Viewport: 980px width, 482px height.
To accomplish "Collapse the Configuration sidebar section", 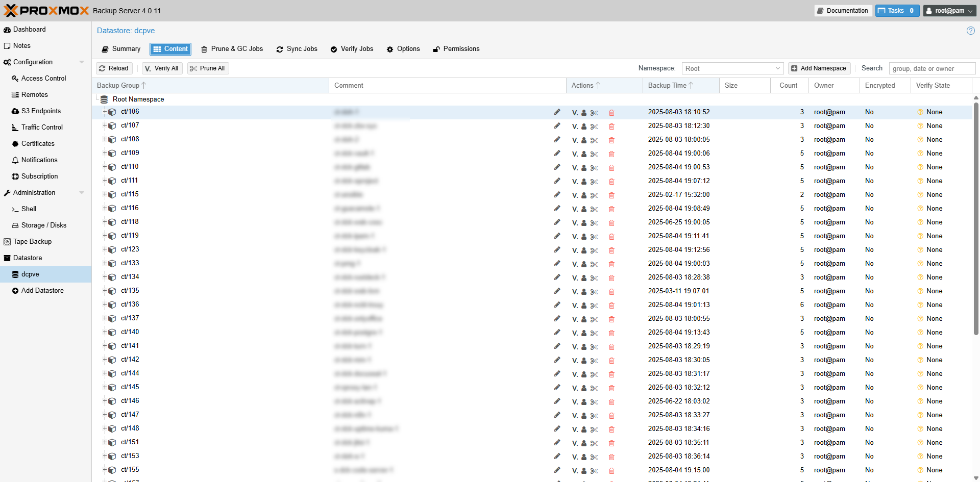I will pyautogui.click(x=82, y=62).
